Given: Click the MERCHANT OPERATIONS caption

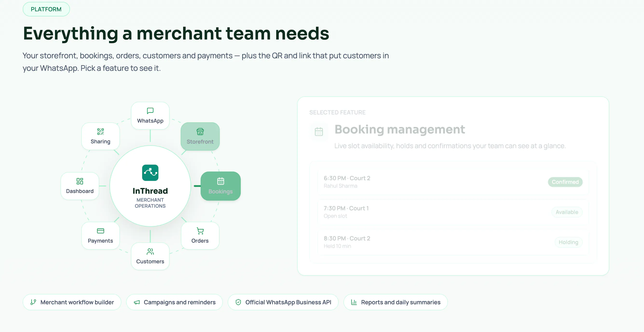Looking at the screenshot, I should pyautogui.click(x=150, y=203).
